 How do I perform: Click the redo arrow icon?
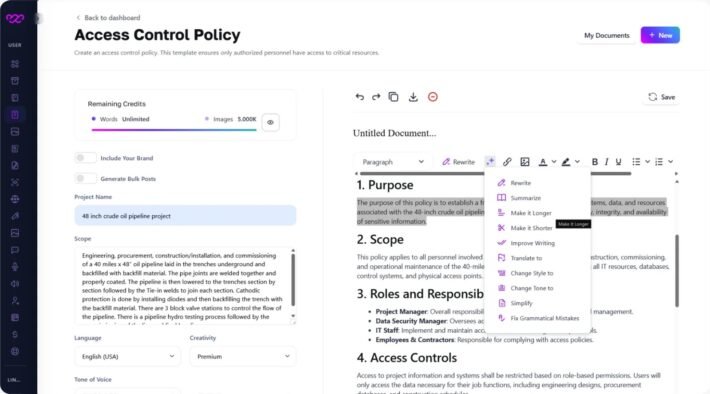376,97
